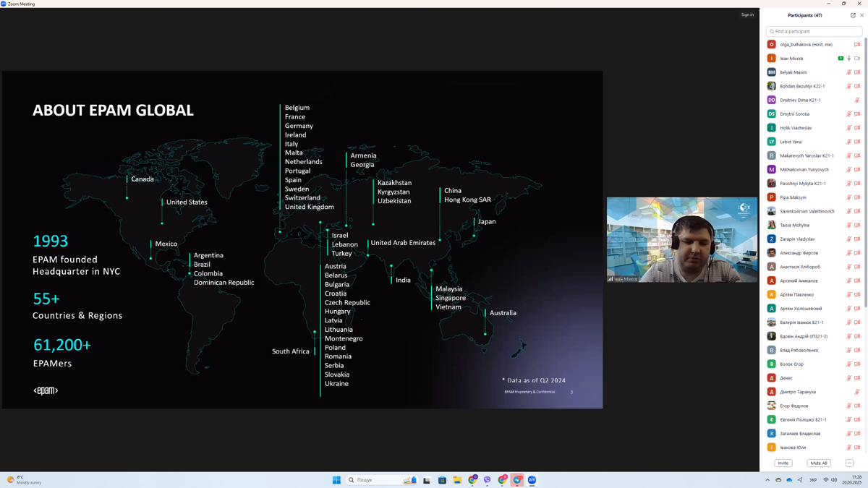
Task: Click the OneDrive cloud tray icon
Action: coord(789,480)
